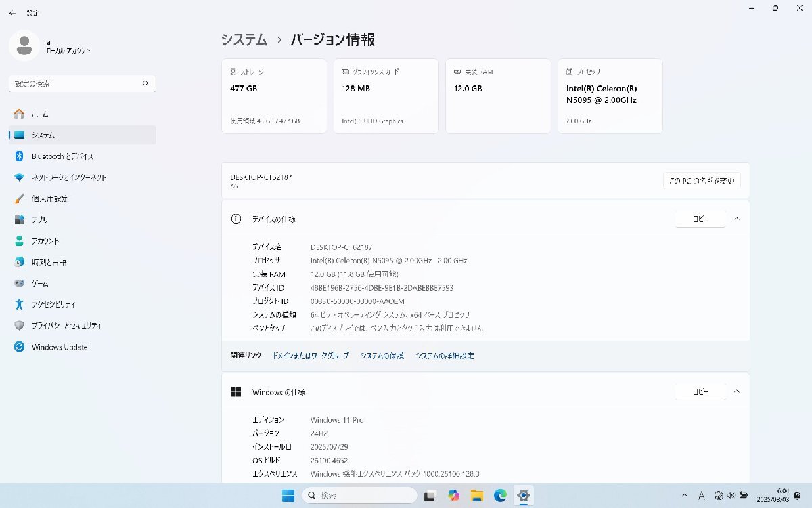Collapse the Windows の仕様 section
The width and height of the screenshot is (812, 508).
click(737, 391)
